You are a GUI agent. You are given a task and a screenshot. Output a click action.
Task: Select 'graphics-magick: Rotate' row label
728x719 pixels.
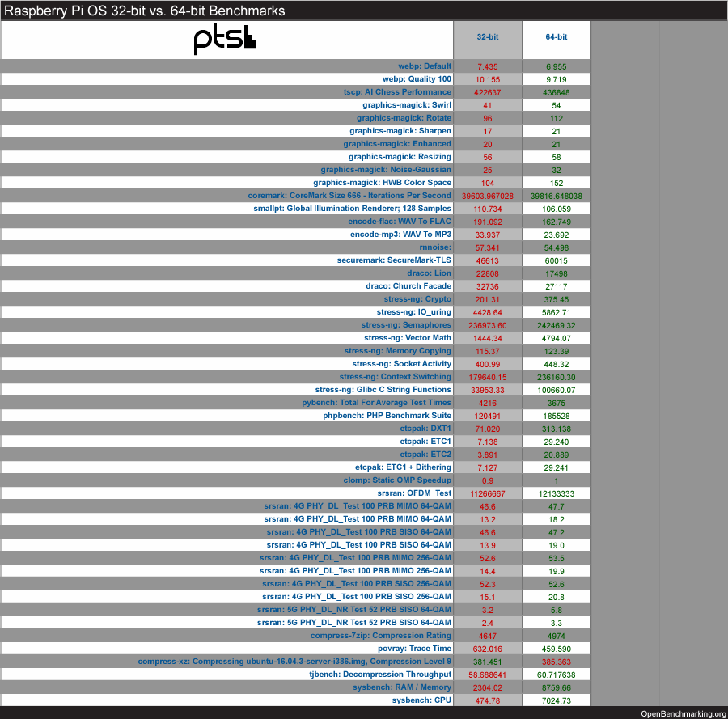404,118
